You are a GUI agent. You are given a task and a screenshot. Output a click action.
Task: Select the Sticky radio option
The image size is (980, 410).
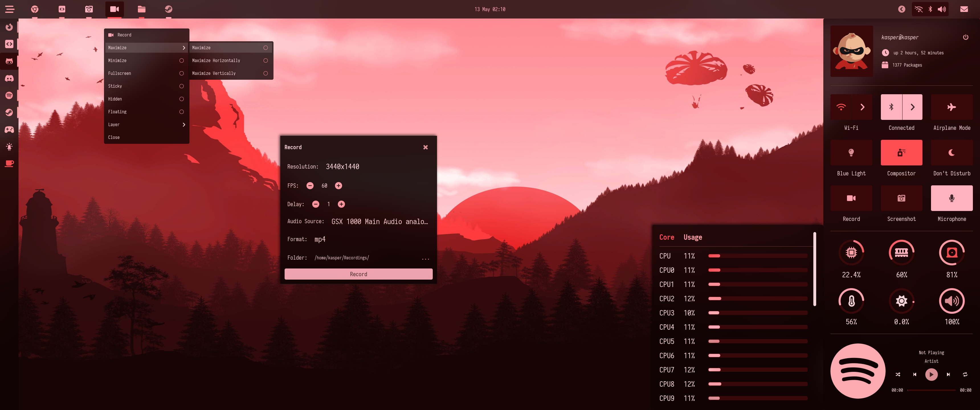tap(181, 86)
